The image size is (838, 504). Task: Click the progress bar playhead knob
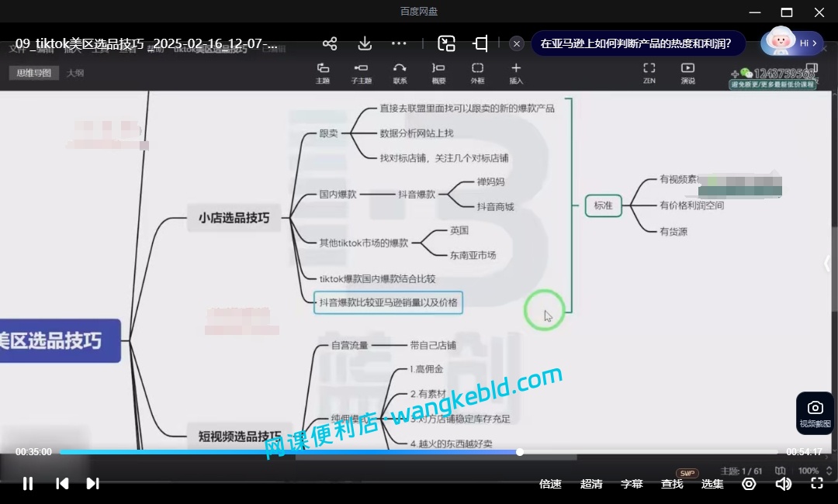click(519, 452)
